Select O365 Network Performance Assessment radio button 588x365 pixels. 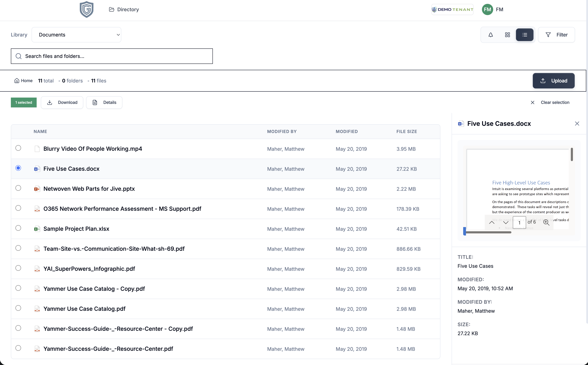click(x=18, y=208)
